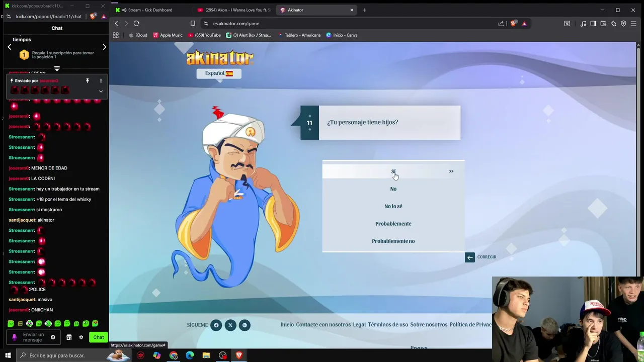Switch to the Akon YouTube tab
The width and height of the screenshot is (644, 362).
(x=234, y=10)
